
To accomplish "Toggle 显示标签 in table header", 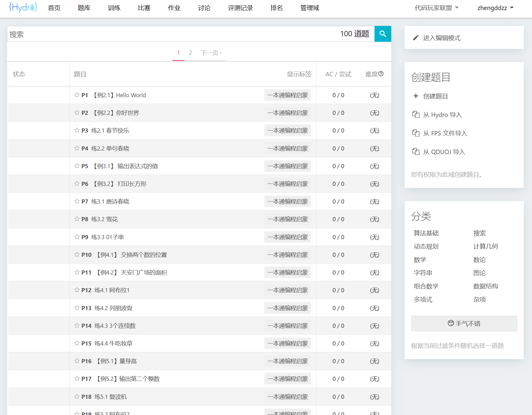I will pos(299,74).
